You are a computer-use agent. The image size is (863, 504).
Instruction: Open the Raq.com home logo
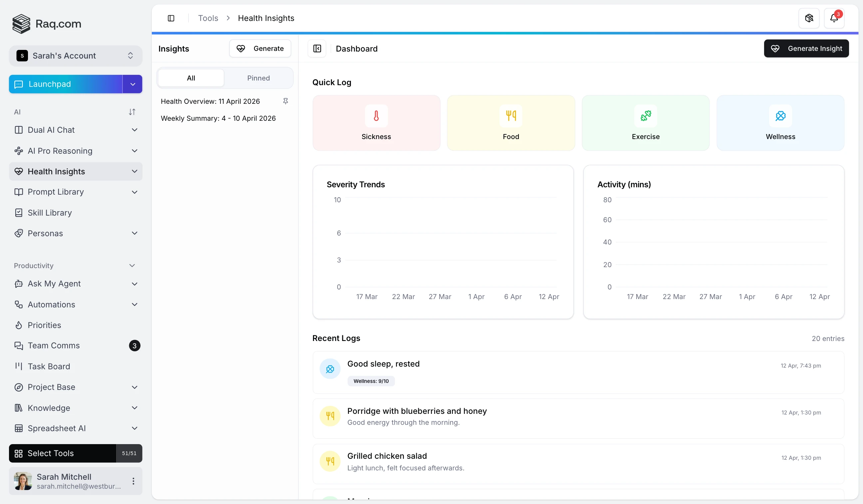point(47,24)
